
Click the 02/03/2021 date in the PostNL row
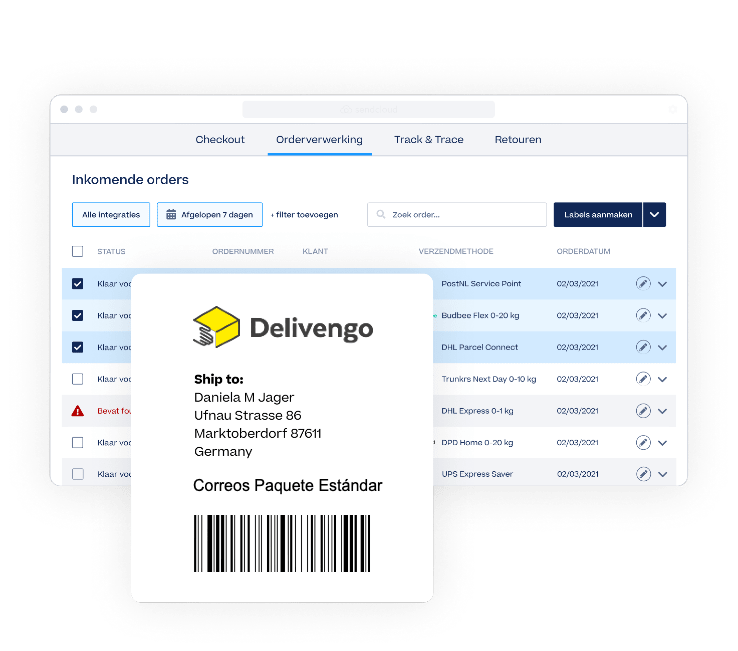click(577, 283)
